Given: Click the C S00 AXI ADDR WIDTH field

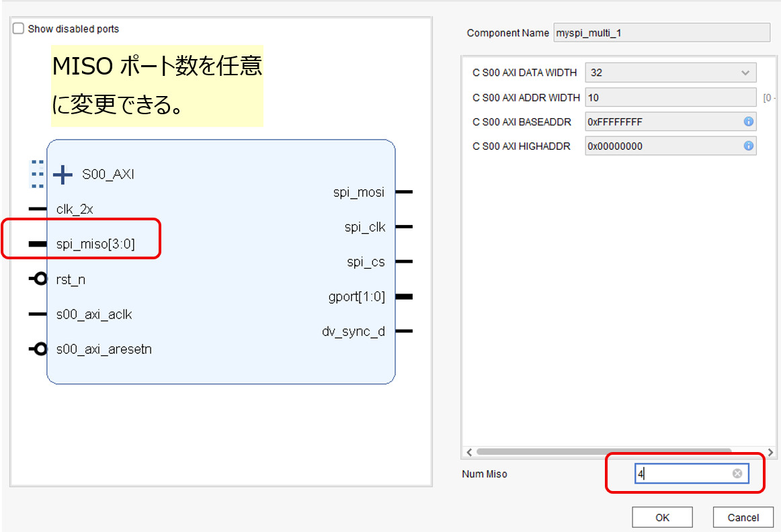Looking at the screenshot, I should [x=670, y=97].
